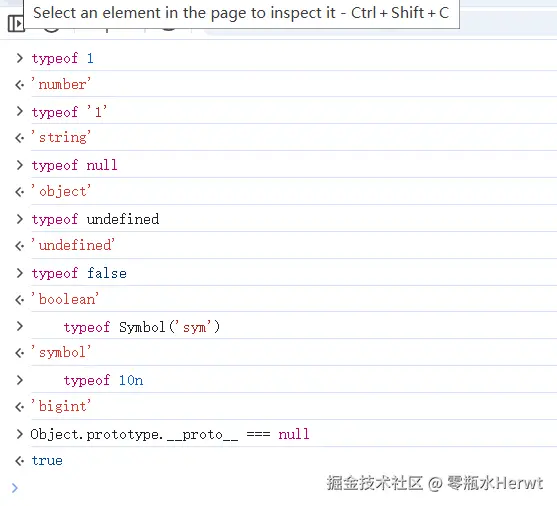The width and height of the screenshot is (557, 506).
Task: Select the 'symbol' output text
Action: point(61,352)
